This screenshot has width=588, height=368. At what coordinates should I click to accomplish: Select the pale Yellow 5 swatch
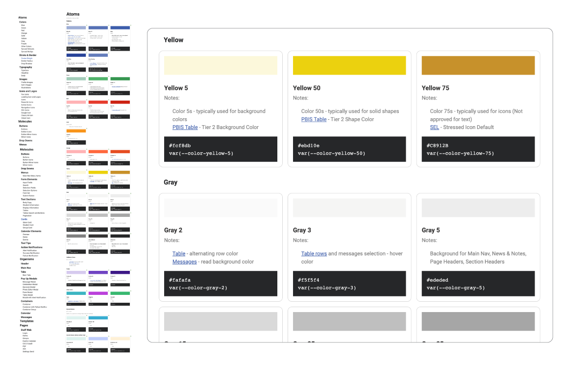click(220, 65)
